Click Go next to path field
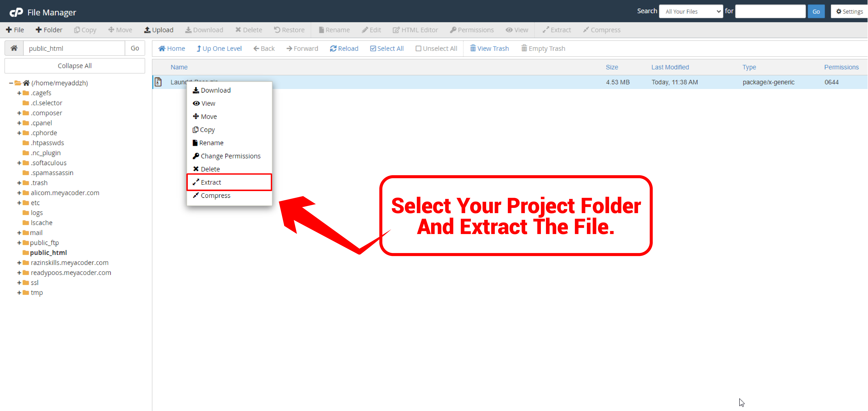Viewport: 868px width, 411px height. (x=135, y=48)
